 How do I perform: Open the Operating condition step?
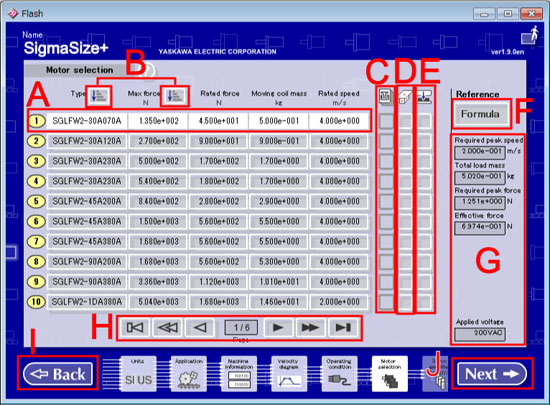(340, 374)
